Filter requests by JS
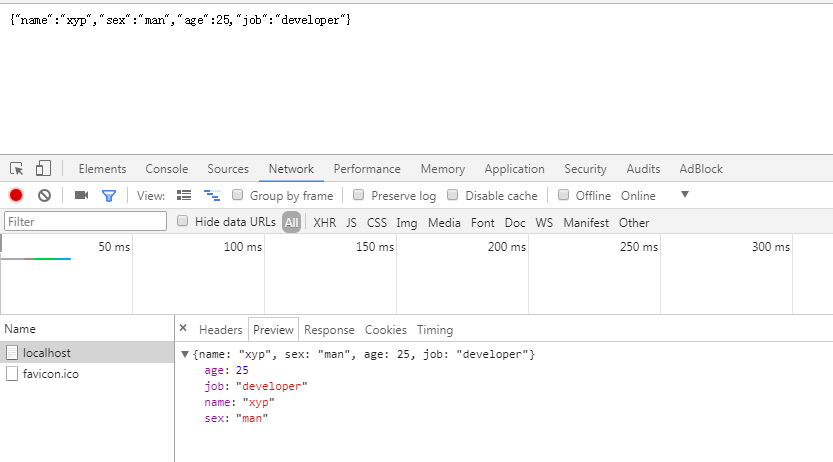 click(x=351, y=223)
